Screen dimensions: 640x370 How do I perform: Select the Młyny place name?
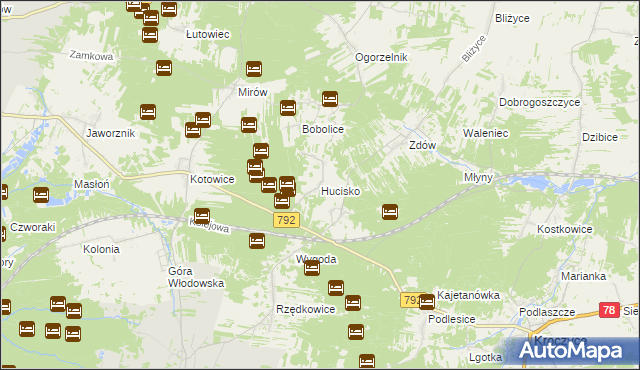click(x=478, y=177)
